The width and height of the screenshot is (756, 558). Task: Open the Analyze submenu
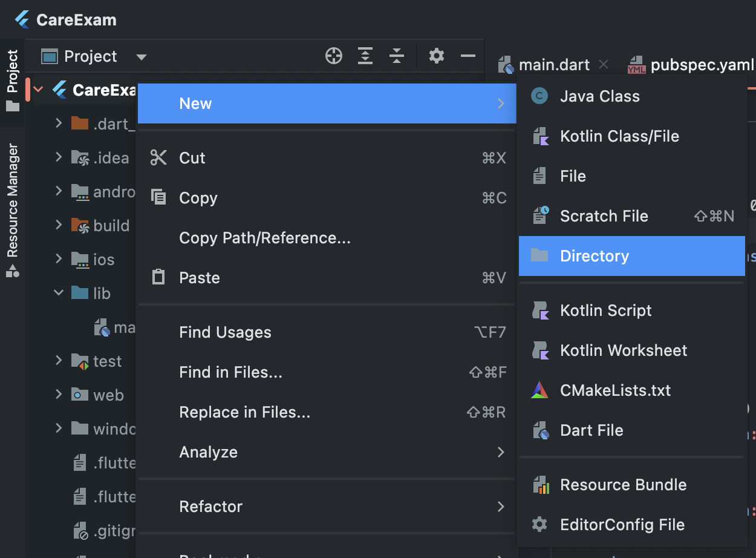click(327, 452)
